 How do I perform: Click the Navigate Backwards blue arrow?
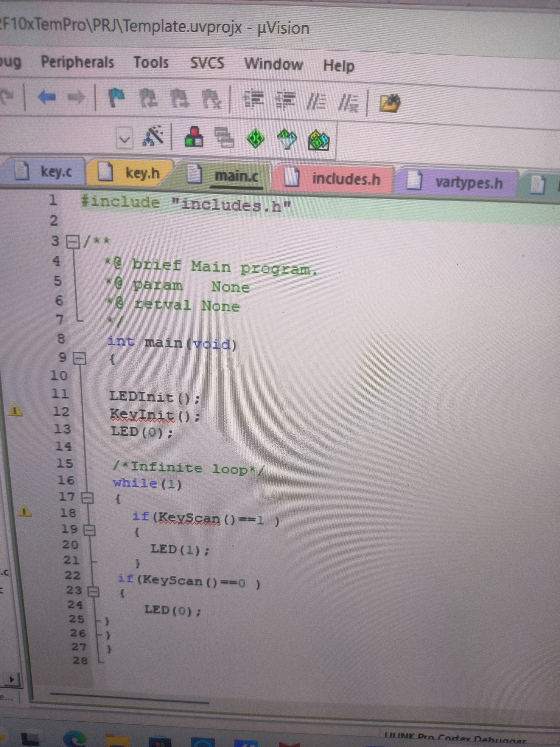click(x=47, y=97)
